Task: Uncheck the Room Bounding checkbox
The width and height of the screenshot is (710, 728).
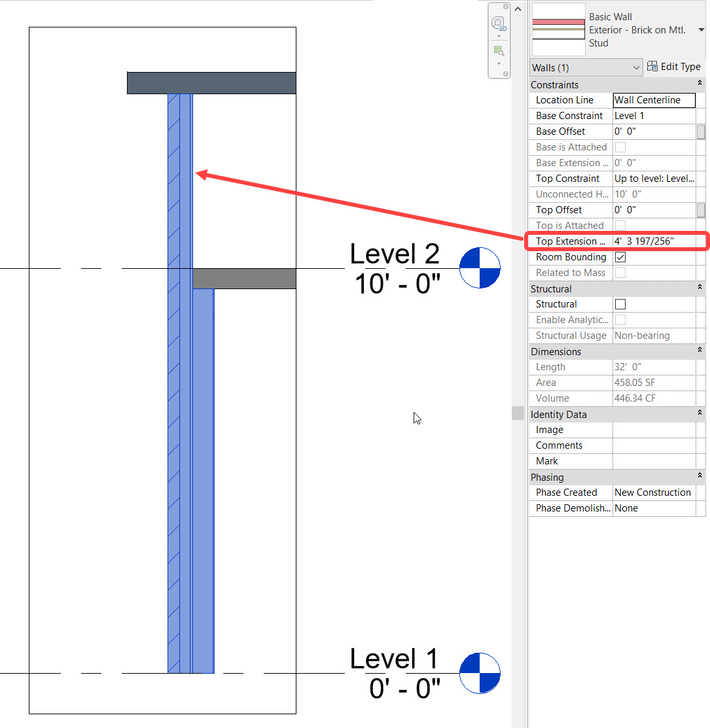Action: 620,256
